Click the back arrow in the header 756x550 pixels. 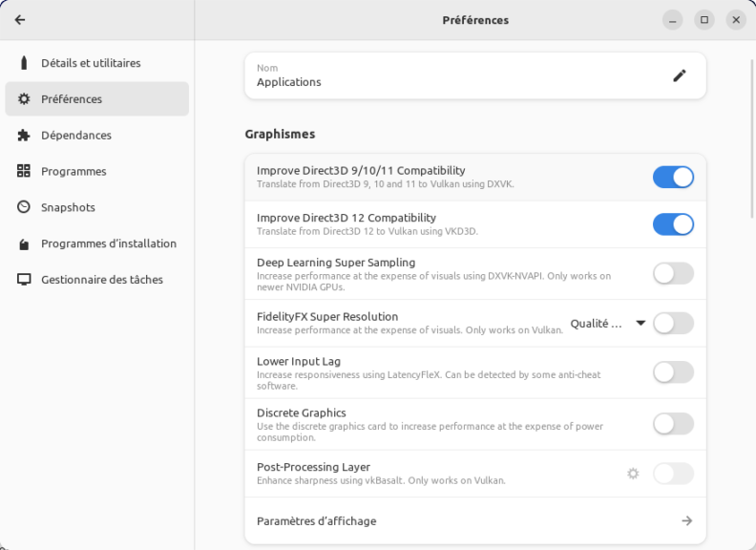tap(20, 20)
